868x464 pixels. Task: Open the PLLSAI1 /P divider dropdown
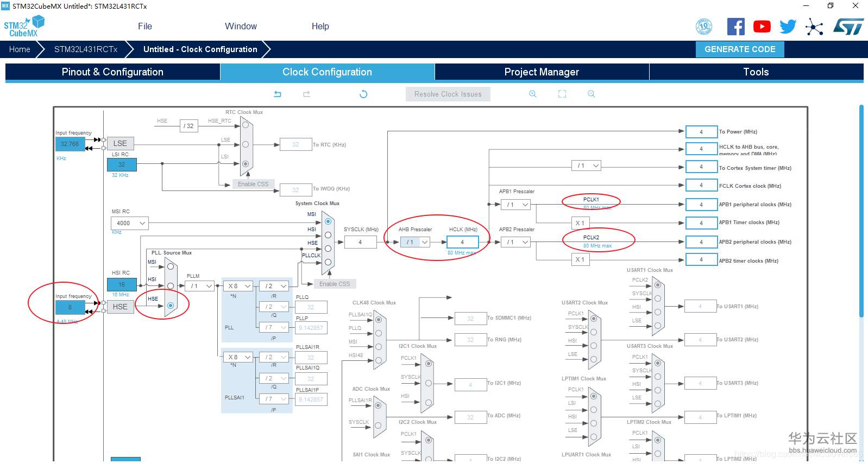tap(274, 399)
